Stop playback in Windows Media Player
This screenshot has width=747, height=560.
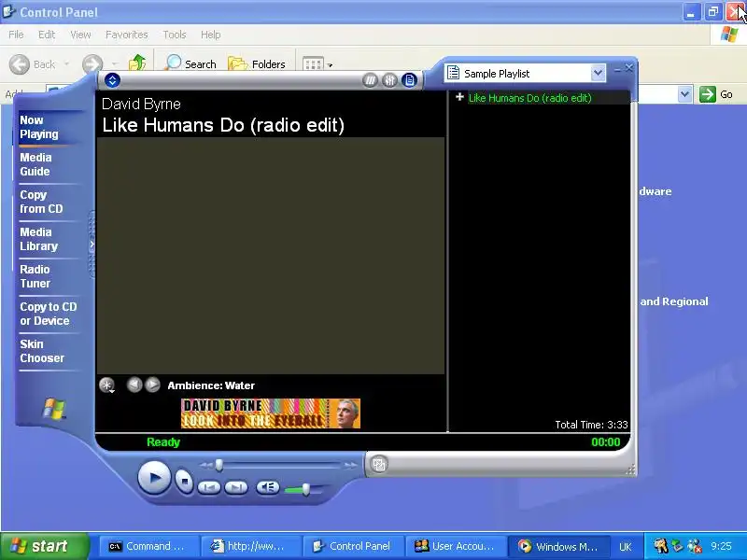(x=184, y=482)
